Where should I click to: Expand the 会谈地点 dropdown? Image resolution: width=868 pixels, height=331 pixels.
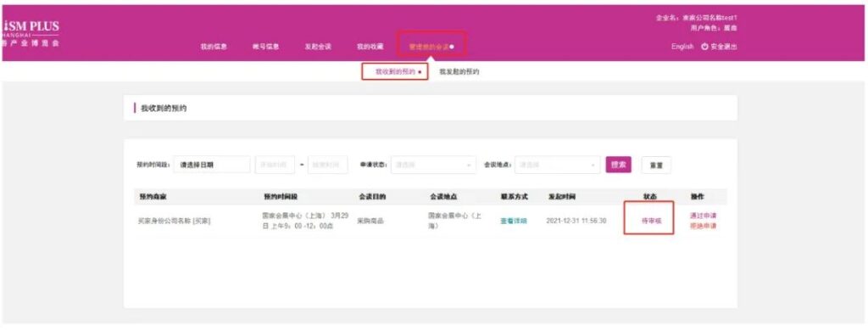[x=558, y=165]
